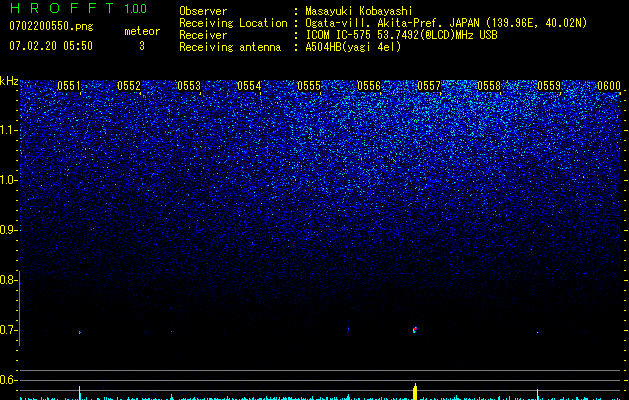This screenshot has width=629, height=400.
Task: Click the 0.9 kHz axis label
Action: [9, 230]
